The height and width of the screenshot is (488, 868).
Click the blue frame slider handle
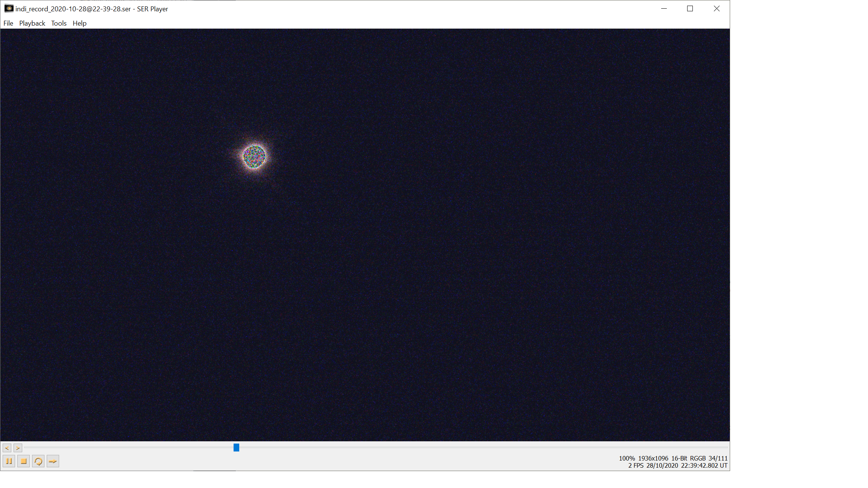click(x=236, y=447)
